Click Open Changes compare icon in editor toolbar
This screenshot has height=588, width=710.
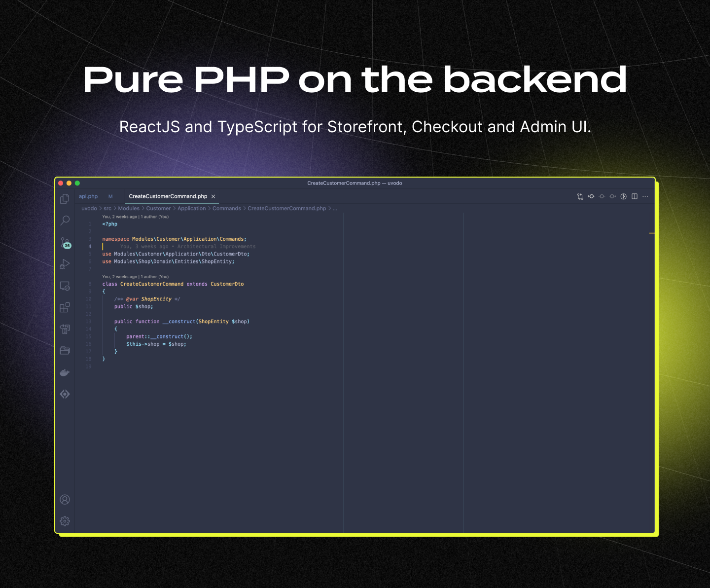point(580,196)
